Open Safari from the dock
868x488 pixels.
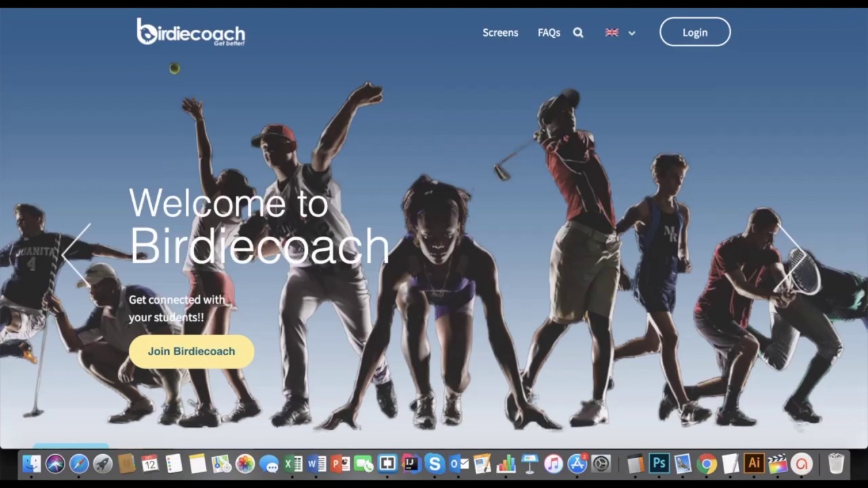pyautogui.click(x=79, y=464)
